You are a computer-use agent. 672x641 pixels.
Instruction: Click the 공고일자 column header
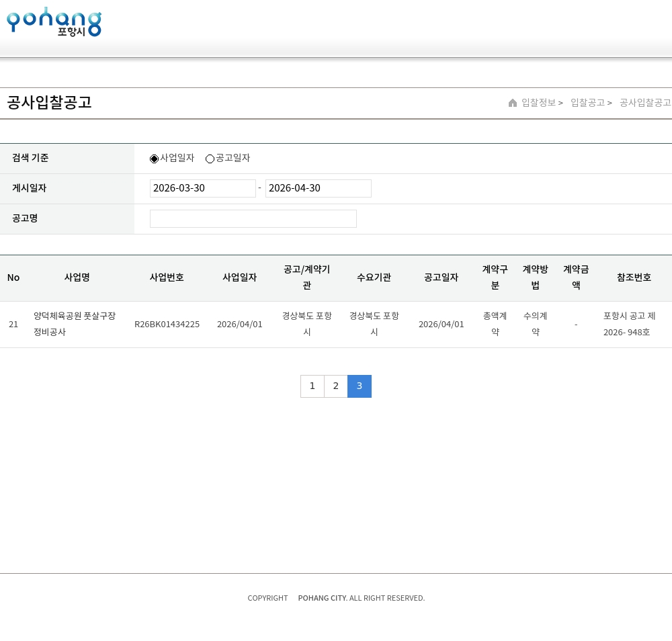(441, 277)
